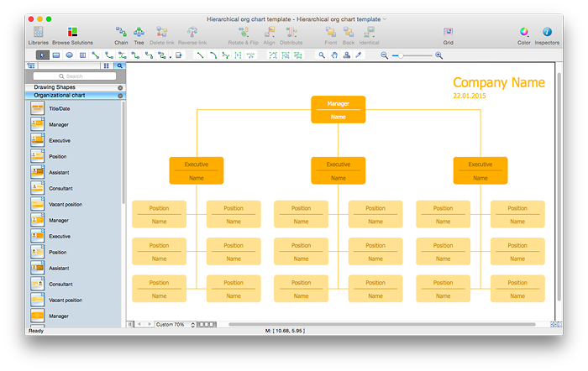This screenshot has width=588, height=371.
Task: Click the Browse Solutions icon
Action: [x=72, y=33]
